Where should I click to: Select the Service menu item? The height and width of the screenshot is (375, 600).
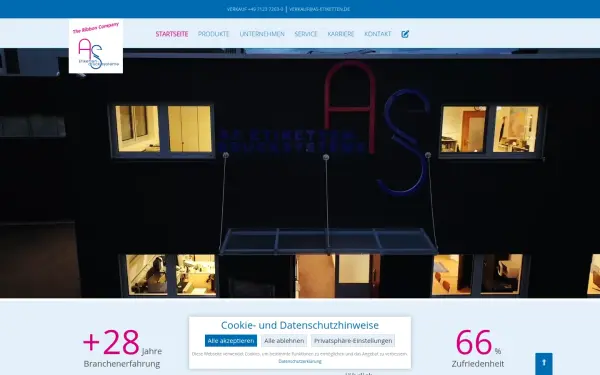[x=306, y=34]
